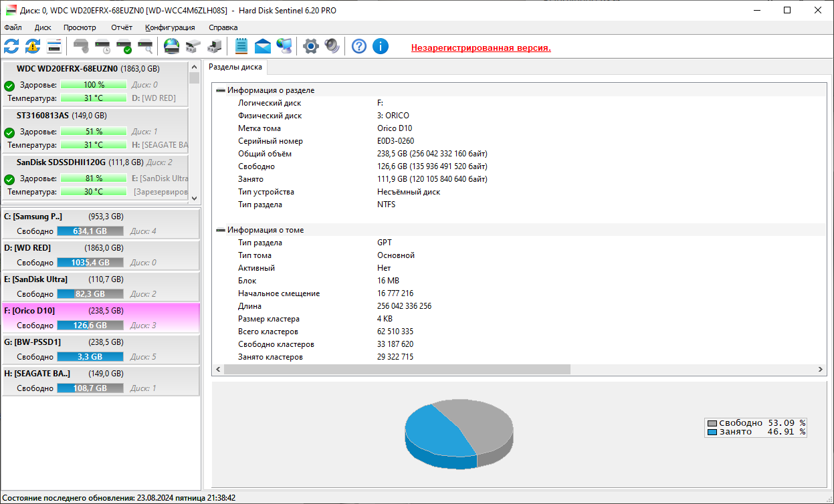Open settings with the gear icon
This screenshot has width=834, height=504.
click(310, 46)
